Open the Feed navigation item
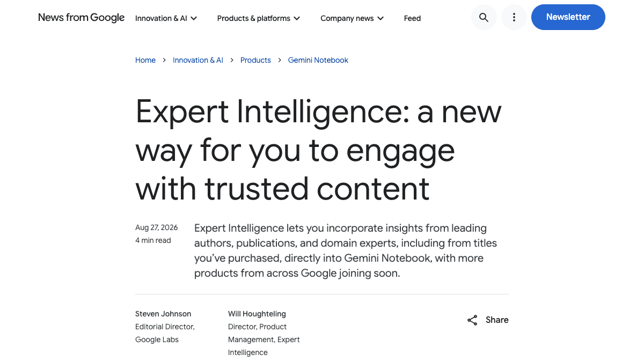Viewport: 644px width, 362px height. point(412,18)
